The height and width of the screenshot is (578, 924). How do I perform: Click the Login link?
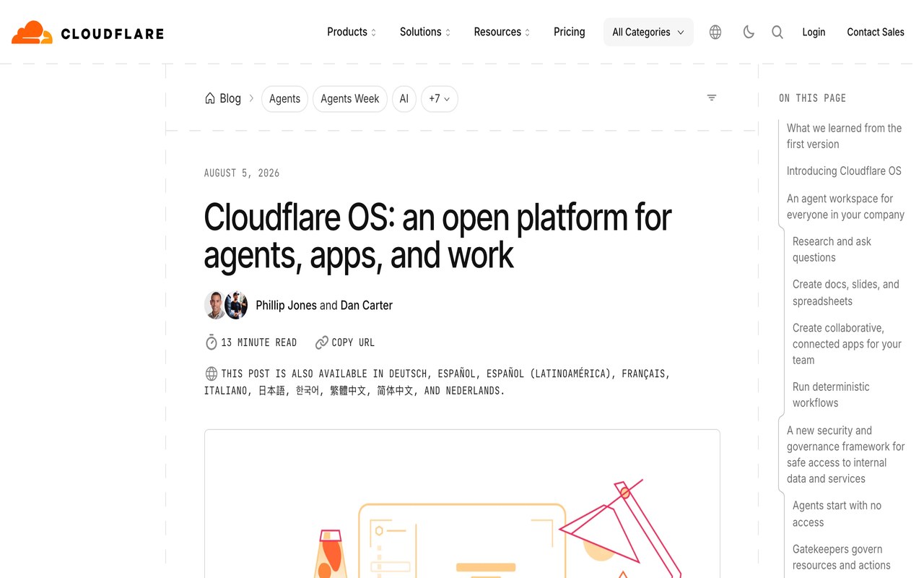click(x=814, y=32)
